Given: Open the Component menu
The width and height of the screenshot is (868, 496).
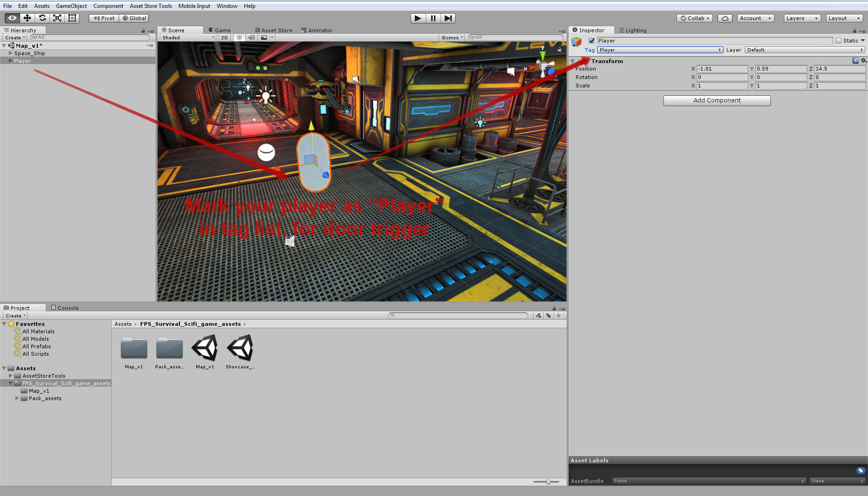Looking at the screenshot, I should pos(108,6).
